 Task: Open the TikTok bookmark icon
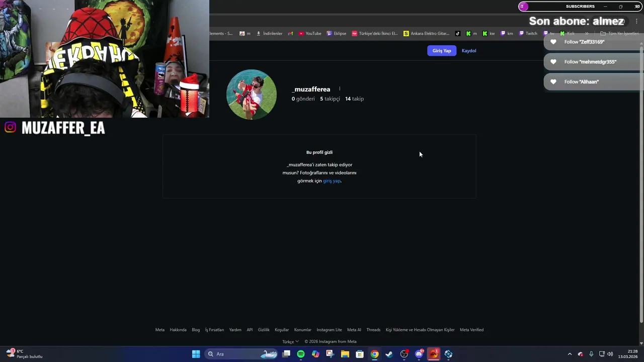pyautogui.click(x=458, y=34)
